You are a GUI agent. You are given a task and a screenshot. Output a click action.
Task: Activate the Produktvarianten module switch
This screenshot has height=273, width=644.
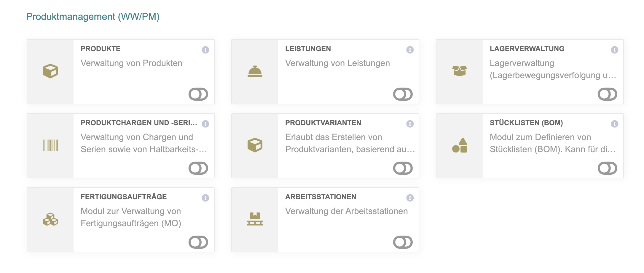(403, 168)
